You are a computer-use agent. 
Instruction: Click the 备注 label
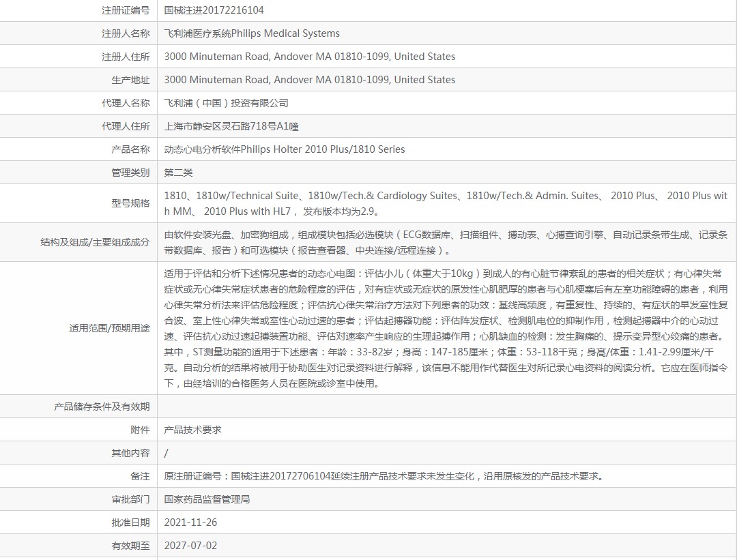(x=140, y=476)
